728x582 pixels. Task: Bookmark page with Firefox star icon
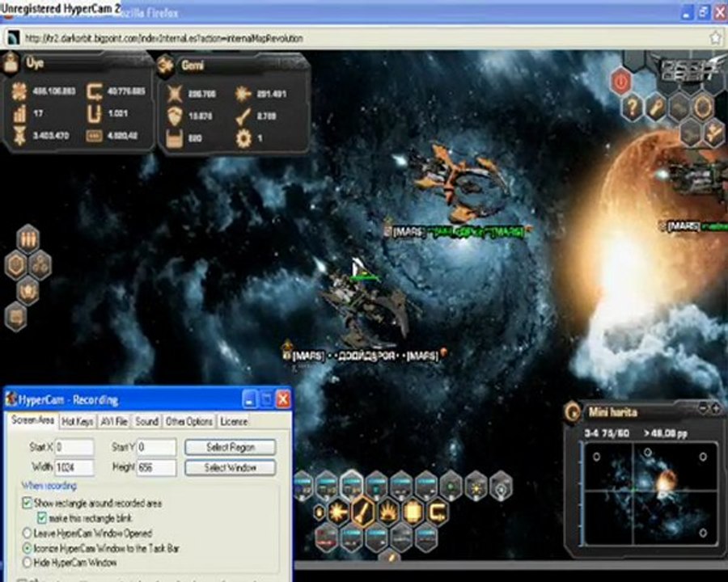716,38
